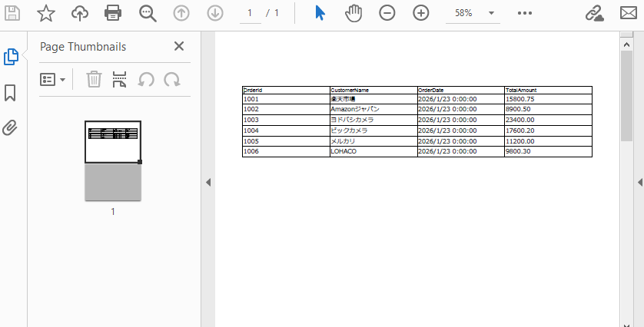Open the Find text search tool
Image resolution: width=644 pixels, height=327 pixels.
pos(148,13)
